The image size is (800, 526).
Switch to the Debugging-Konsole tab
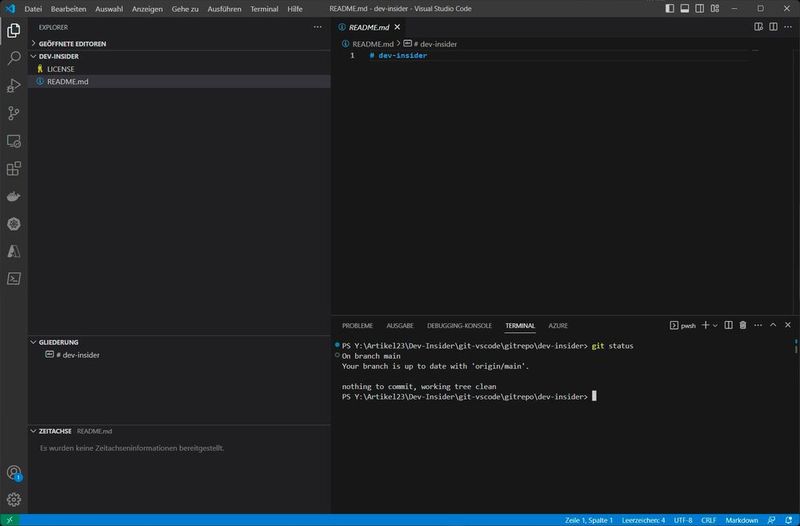[460, 325]
